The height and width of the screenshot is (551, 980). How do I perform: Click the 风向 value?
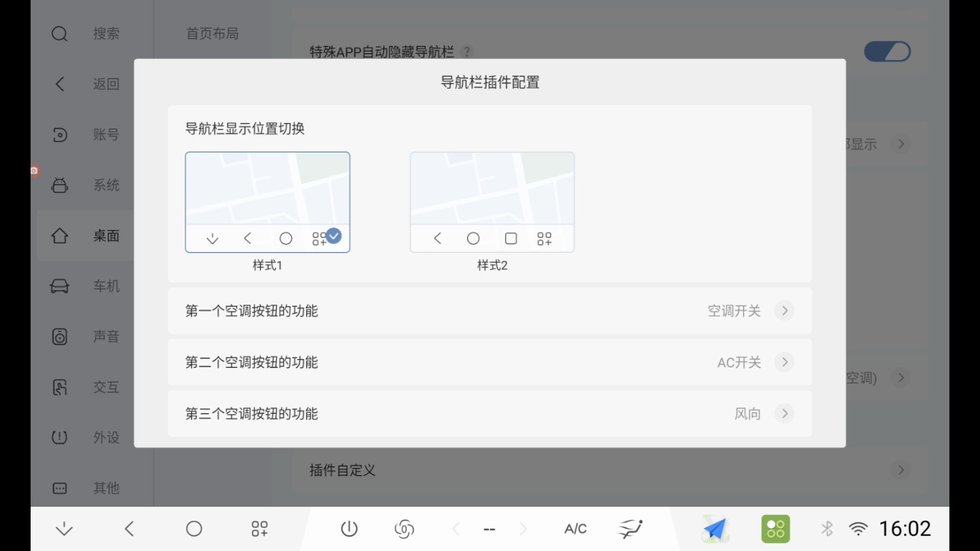747,413
